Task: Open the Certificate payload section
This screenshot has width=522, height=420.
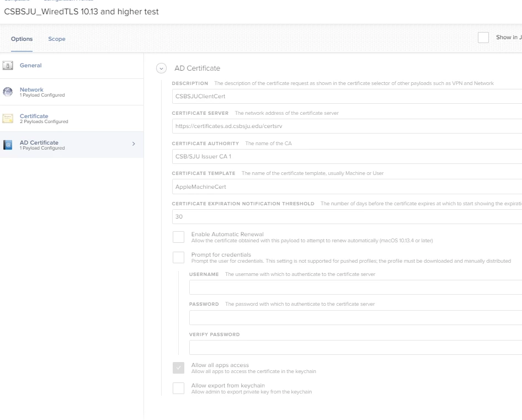Action: point(72,119)
